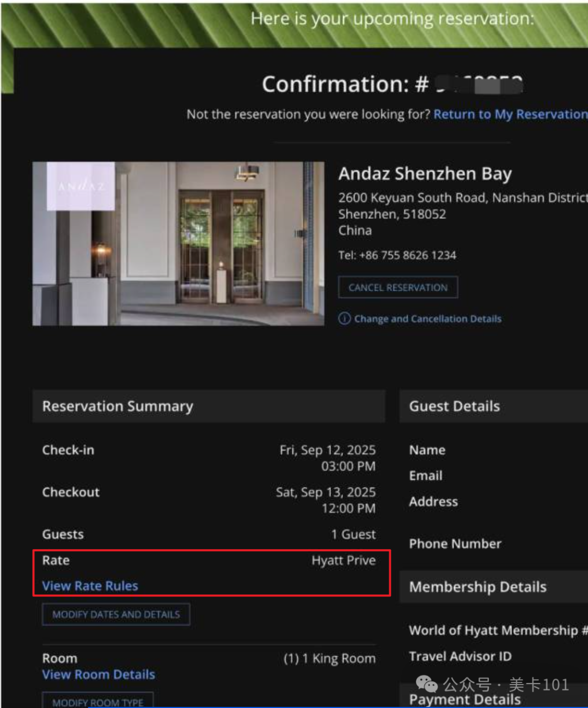The height and width of the screenshot is (708, 588).
Task: Click the Andaz Shenzhen Bay hotel photo
Action: [x=179, y=244]
